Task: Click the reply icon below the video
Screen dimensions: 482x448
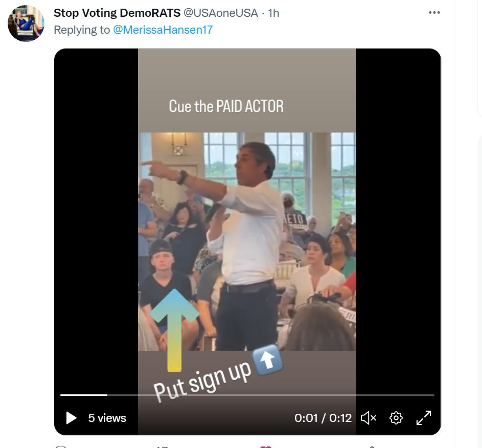Action: pos(60,447)
